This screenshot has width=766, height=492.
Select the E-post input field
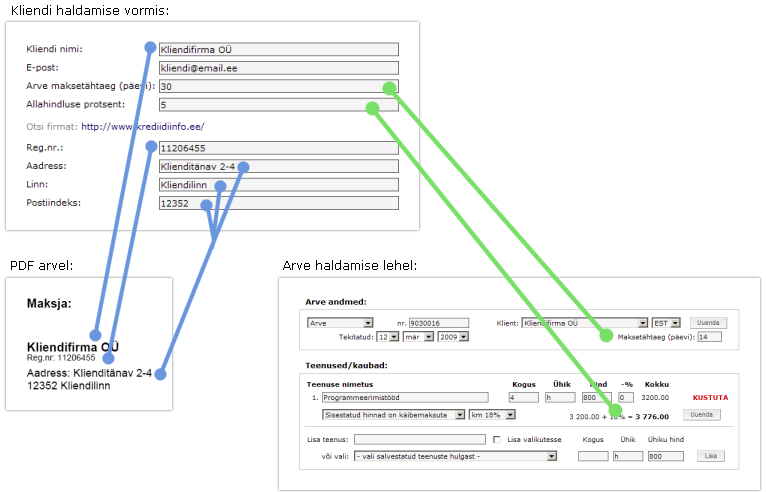click(278, 68)
